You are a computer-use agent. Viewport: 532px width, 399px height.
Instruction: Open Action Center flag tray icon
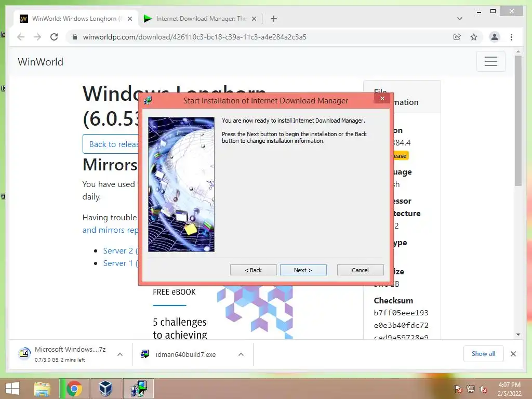[458, 389]
